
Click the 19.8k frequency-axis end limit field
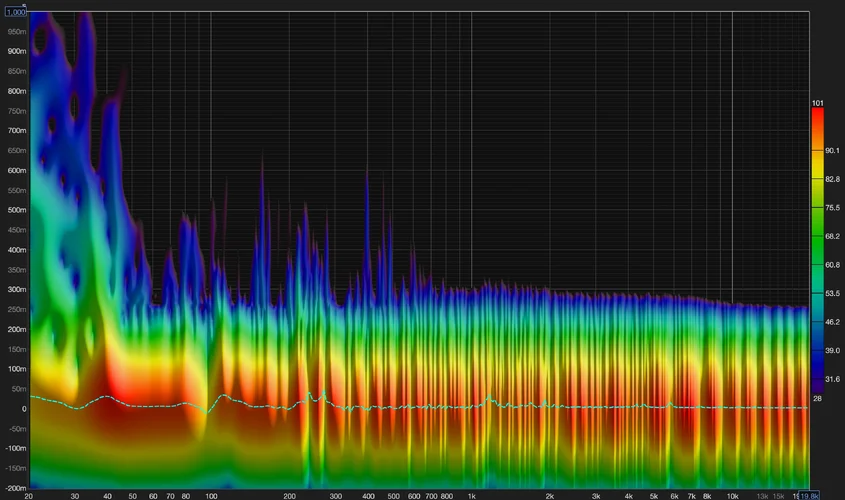tap(808, 495)
